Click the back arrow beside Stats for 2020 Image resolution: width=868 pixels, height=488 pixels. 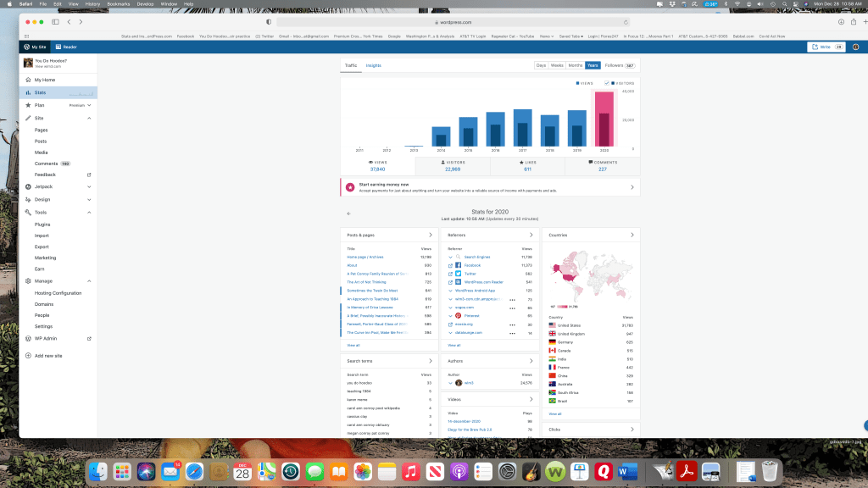pos(348,214)
